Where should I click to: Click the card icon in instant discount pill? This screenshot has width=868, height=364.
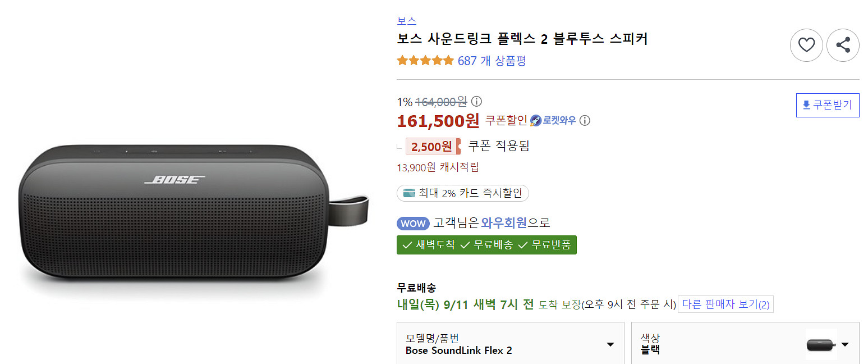click(x=409, y=194)
